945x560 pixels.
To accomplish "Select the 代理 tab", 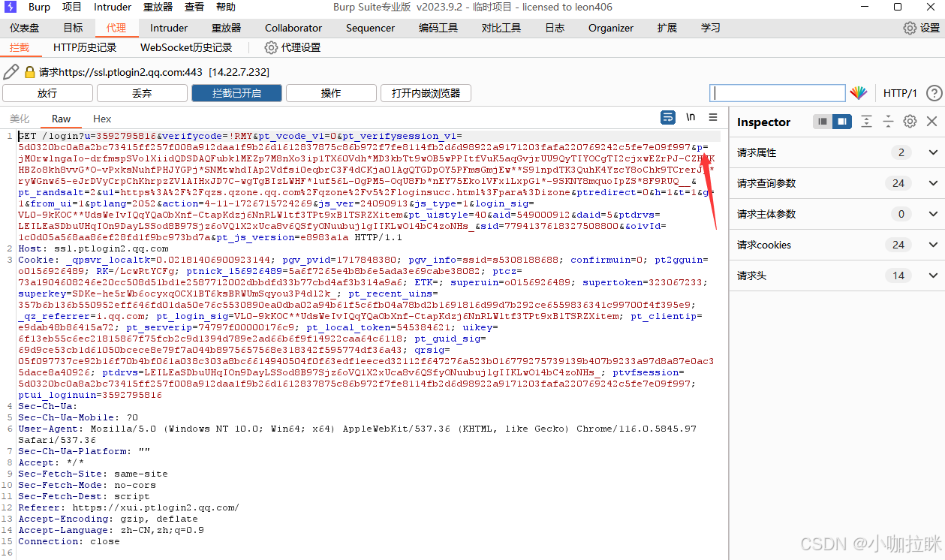I will click(x=116, y=28).
